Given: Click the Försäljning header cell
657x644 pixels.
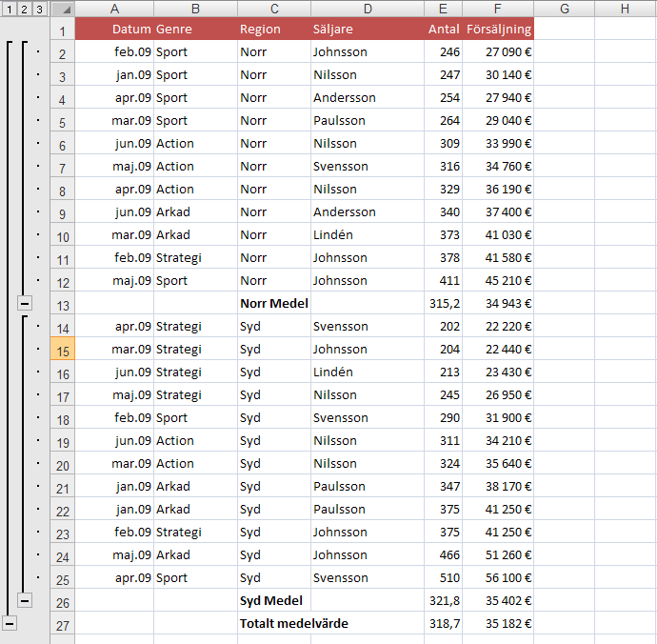Looking at the screenshot, I should pos(498,29).
